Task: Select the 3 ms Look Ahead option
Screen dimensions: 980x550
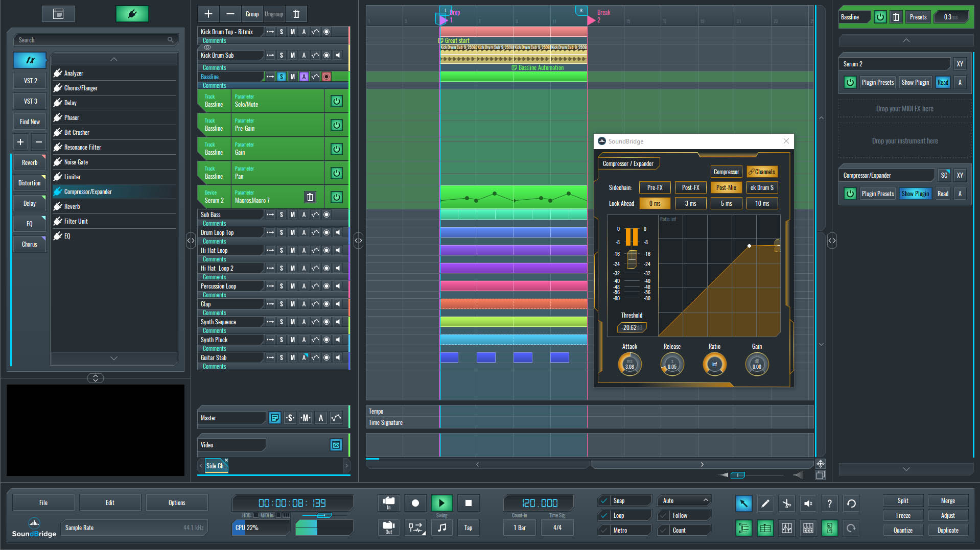Action: tap(690, 203)
